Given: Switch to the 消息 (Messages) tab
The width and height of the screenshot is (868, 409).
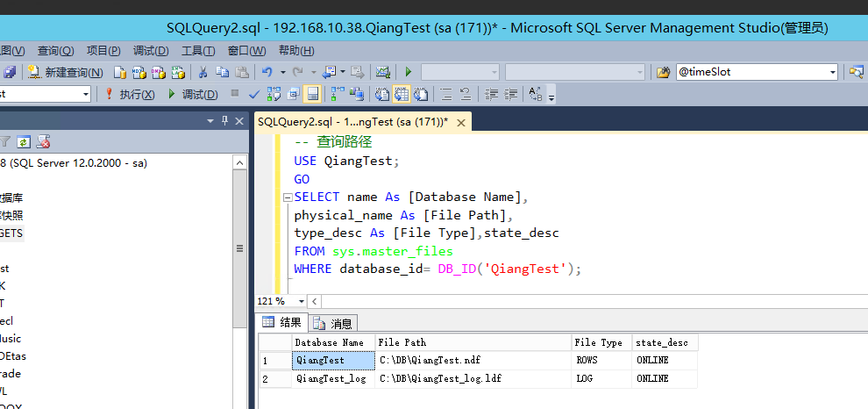Looking at the screenshot, I should (x=334, y=323).
